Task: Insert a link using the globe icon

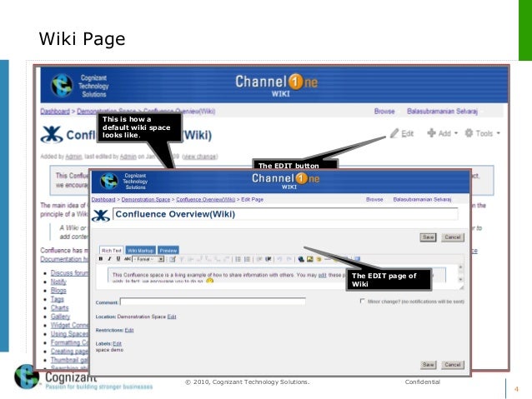Action: [x=301, y=259]
